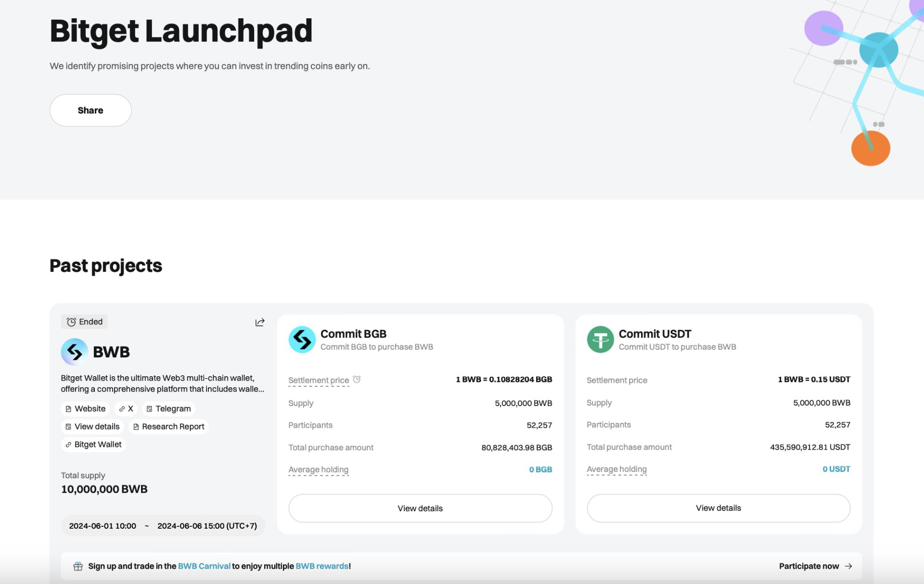Click View details in Commit BGB card
Viewport: 924px width, 584px height.
(420, 508)
